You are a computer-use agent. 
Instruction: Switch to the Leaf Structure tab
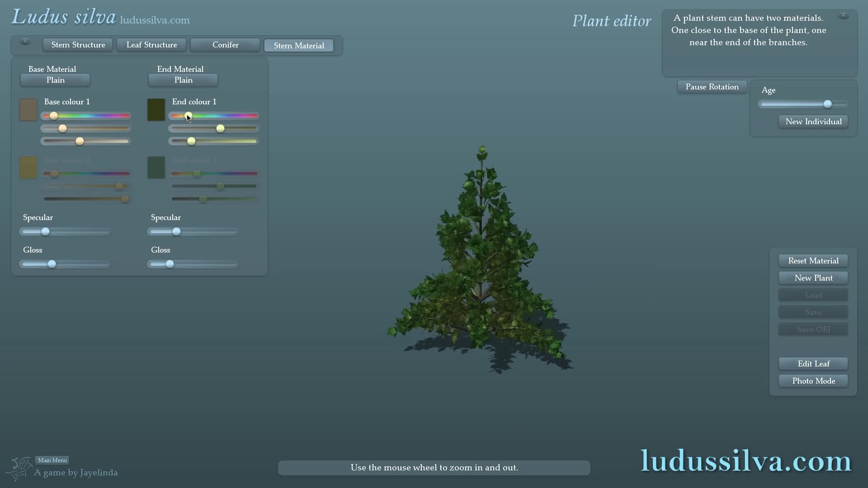click(151, 45)
